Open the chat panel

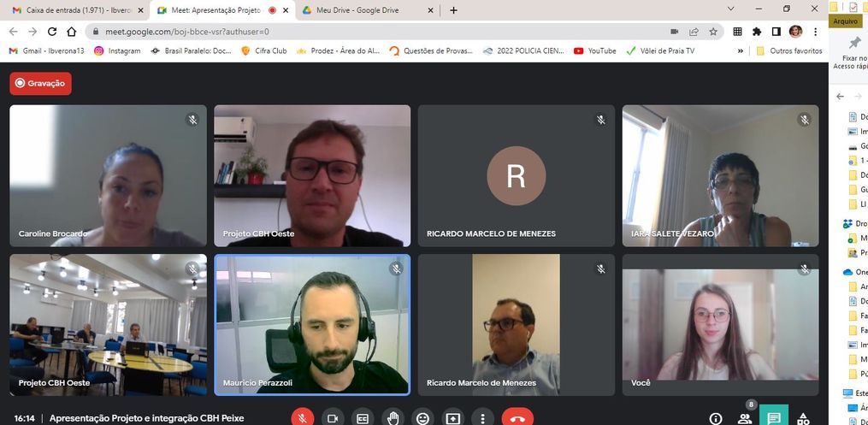pos(774,418)
